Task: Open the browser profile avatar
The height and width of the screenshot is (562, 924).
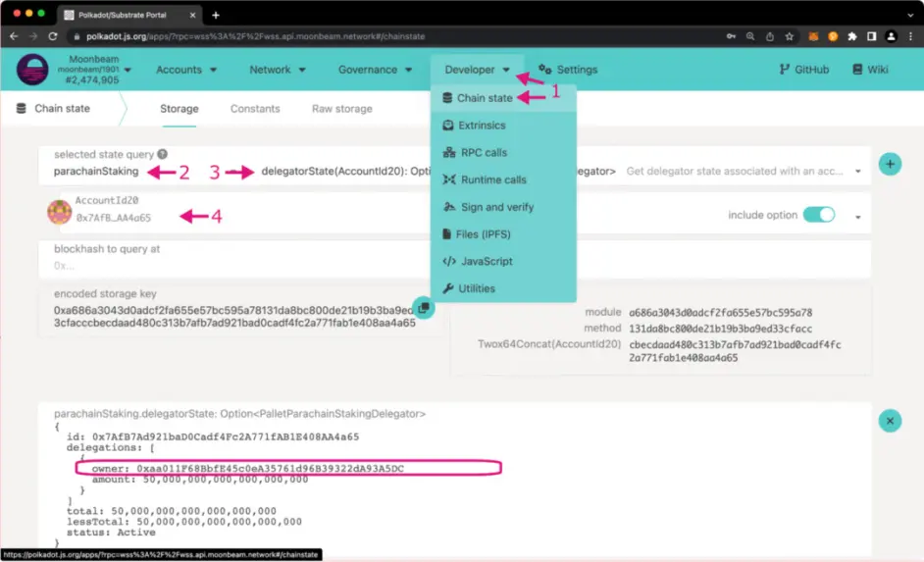Action: point(891,36)
